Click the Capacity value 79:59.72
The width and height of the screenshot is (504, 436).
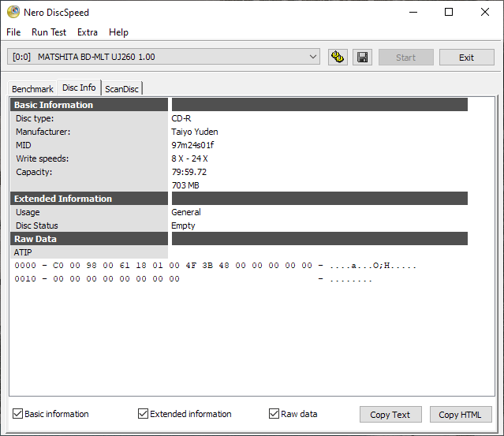tap(189, 172)
